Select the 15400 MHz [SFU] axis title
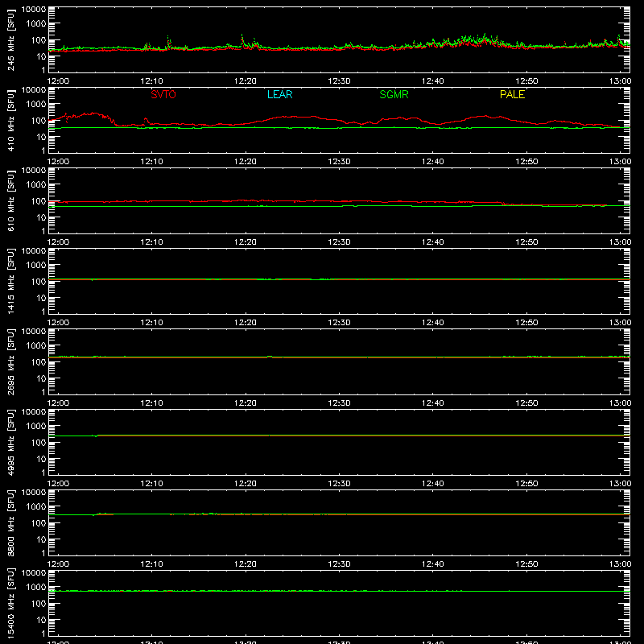644x644 pixels. tap(11, 603)
